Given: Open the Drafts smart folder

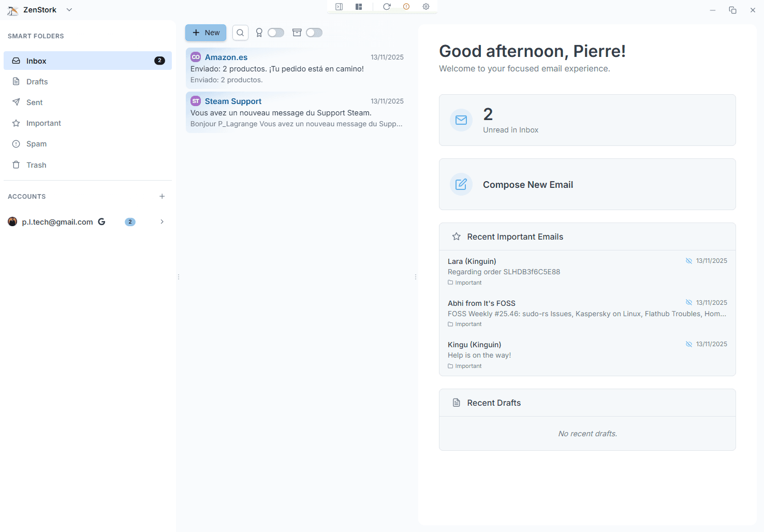Looking at the screenshot, I should 37,82.
